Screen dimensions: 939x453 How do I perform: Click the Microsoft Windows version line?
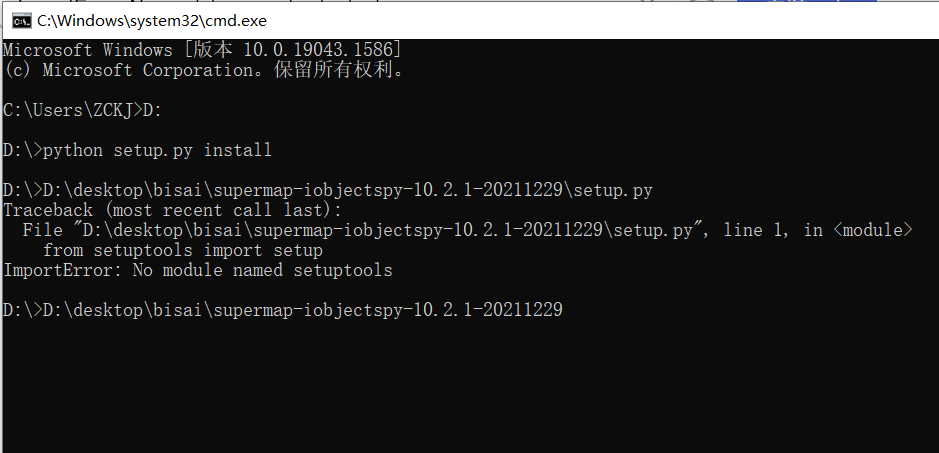click(x=202, y=50)
